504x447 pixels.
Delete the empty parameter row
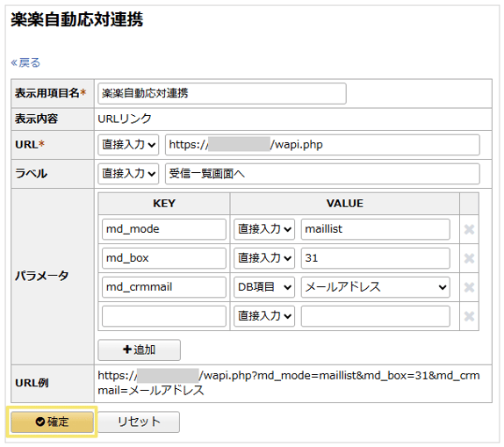(469, 316)
